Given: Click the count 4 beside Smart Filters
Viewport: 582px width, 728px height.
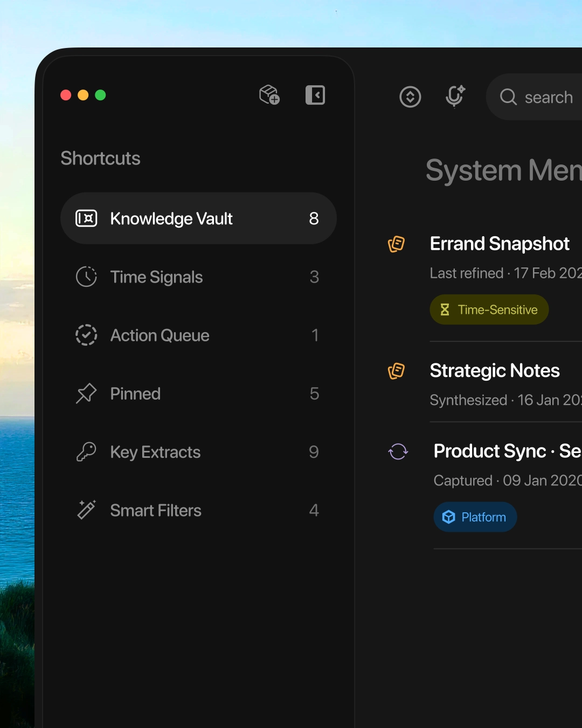Looking at the screenshot, I should tap(314, 510).
